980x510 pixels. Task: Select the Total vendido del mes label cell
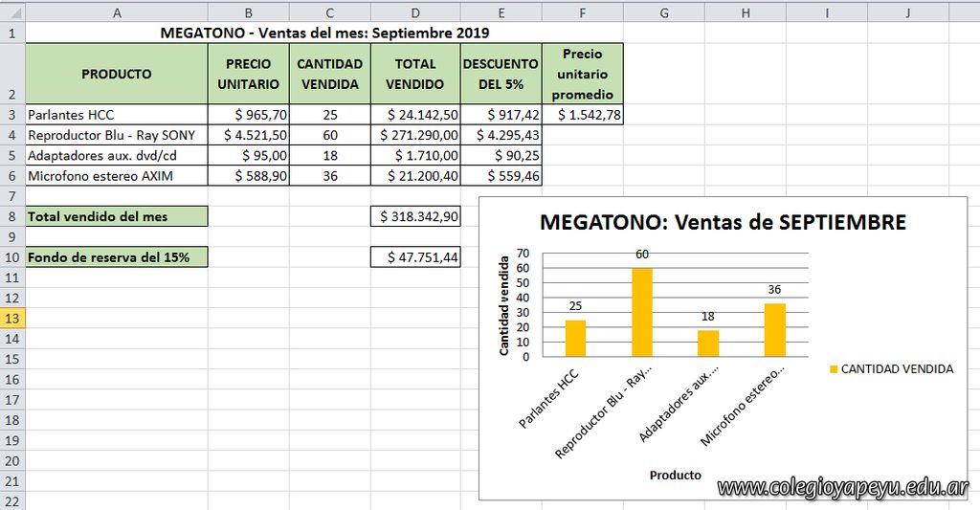(x=116, y=216)
